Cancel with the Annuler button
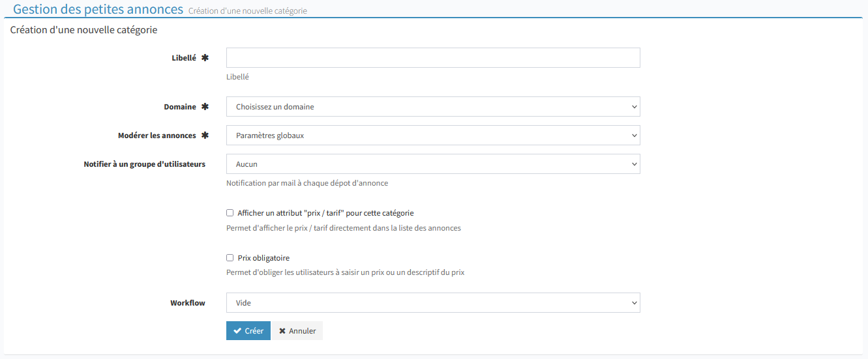This screenshot has width=868, height=359. pyautogui.click(x=297, y=331)
